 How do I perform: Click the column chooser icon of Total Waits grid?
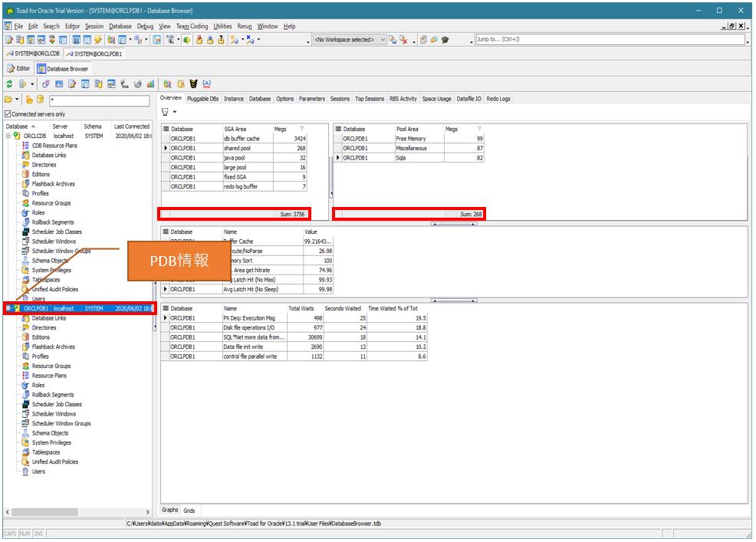(x=166, y=308)
